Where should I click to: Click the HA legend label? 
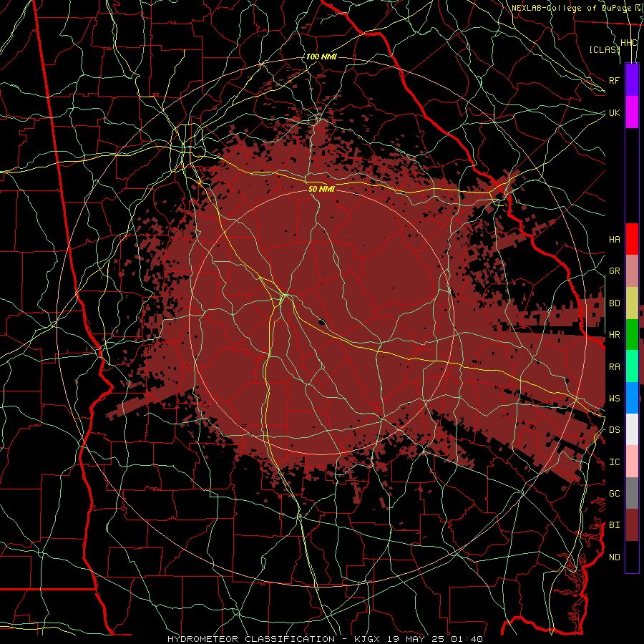coord(615,239)
